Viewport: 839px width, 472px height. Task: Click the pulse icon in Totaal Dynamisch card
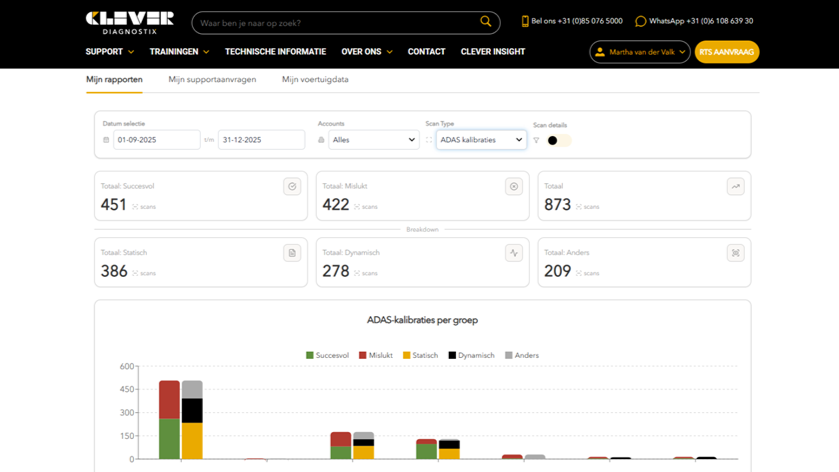click(514, 253)
